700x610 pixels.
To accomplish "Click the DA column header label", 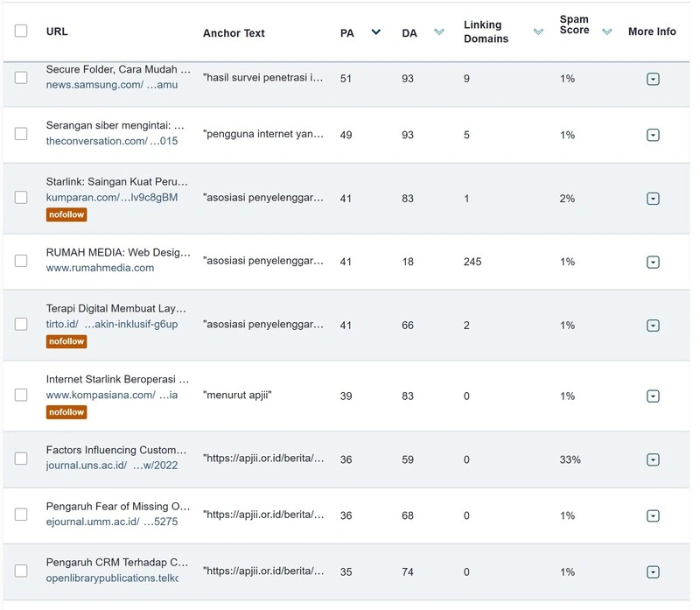I will (409, 33).
